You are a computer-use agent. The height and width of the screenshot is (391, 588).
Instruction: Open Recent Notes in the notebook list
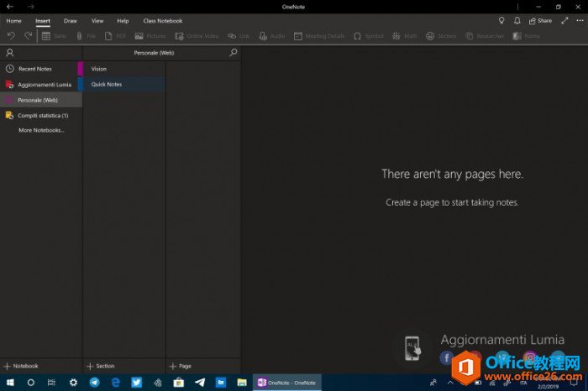click(x=41, y=69)
